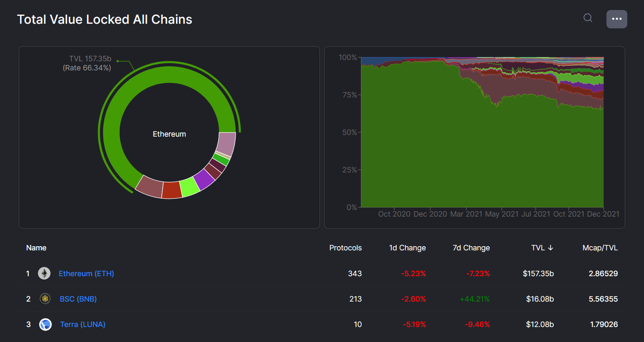Screen dimensions: 644x342
Task: Open the Ethereum (ETH) chain link
Action: (x=86, y=274)
